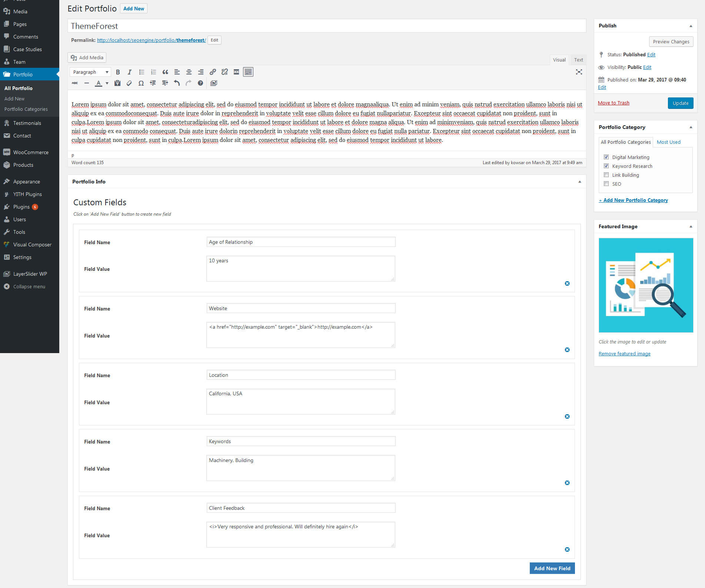
Task: Uncheck the Digital Marketing category
Action: click(x=606, y=157)
